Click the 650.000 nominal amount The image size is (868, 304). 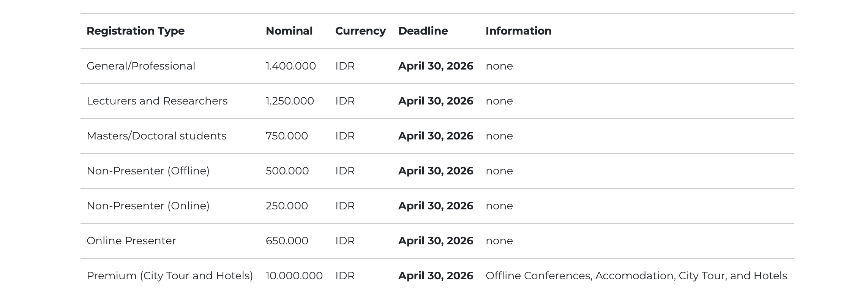pyautogui.click(x=287, y=241)
